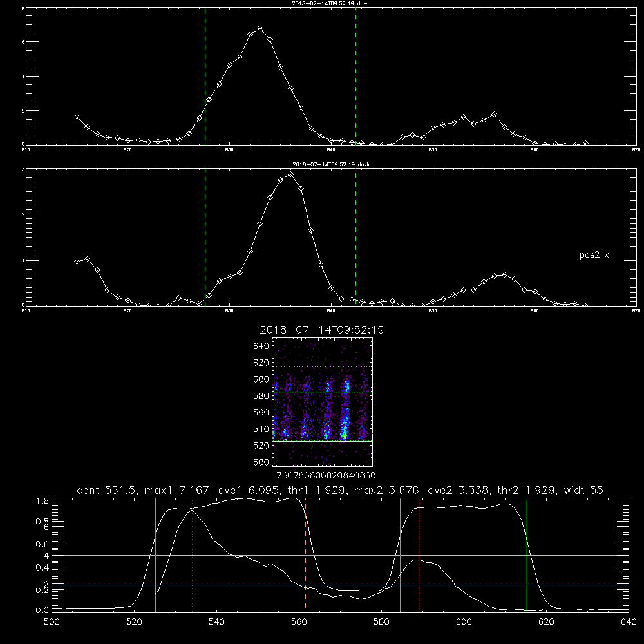Click the solid green line near 585 in bottom plot
Screen dimensions: 644x644
click(x=400, y=554)
